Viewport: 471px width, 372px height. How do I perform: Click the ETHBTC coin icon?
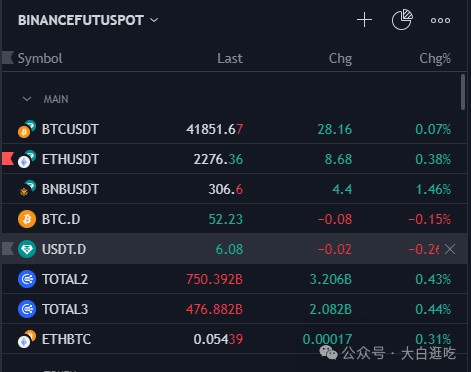27,339
